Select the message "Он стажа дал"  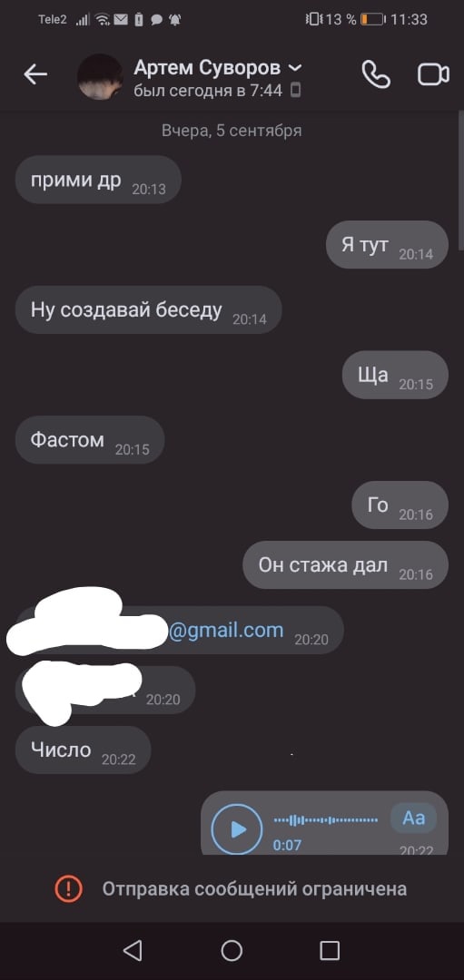pos(345,565)
